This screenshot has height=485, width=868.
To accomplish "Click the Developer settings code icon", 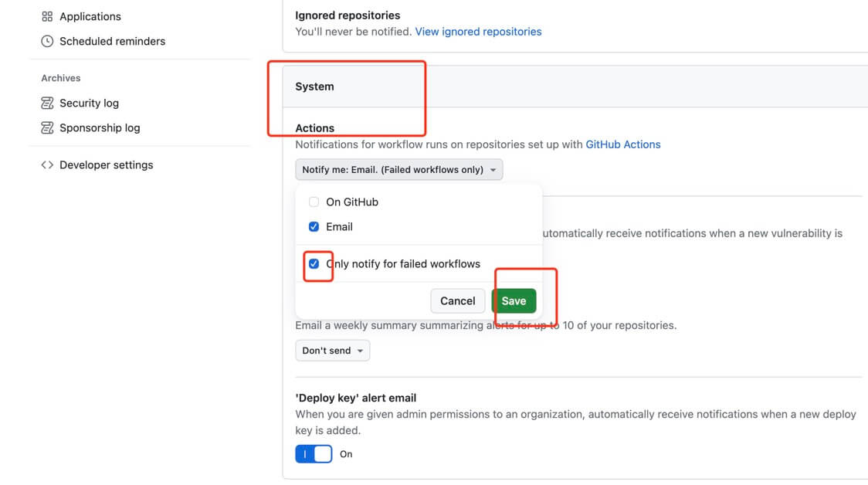I will (x=47, y=164).
